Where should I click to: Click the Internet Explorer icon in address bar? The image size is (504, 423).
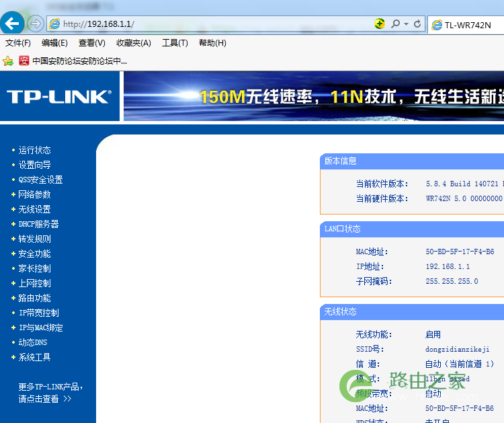[x=54, y=24]
